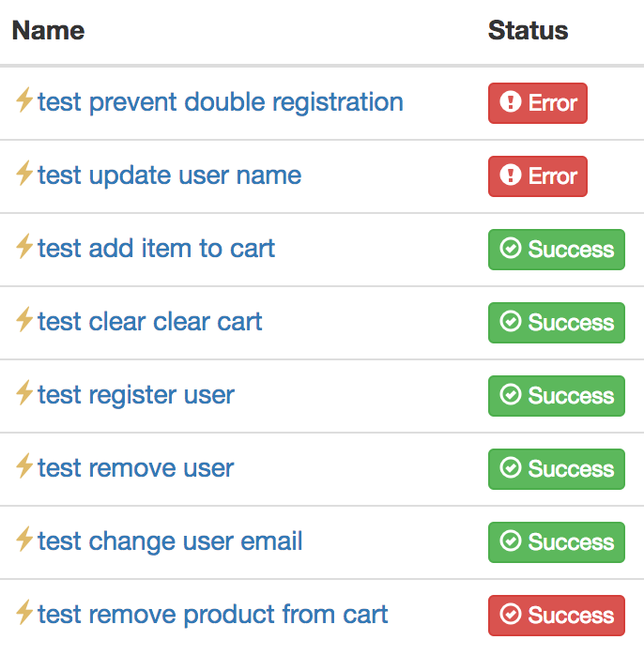Open test remove product from cart link
Viewport: 644px width, 655px height.
213,615
